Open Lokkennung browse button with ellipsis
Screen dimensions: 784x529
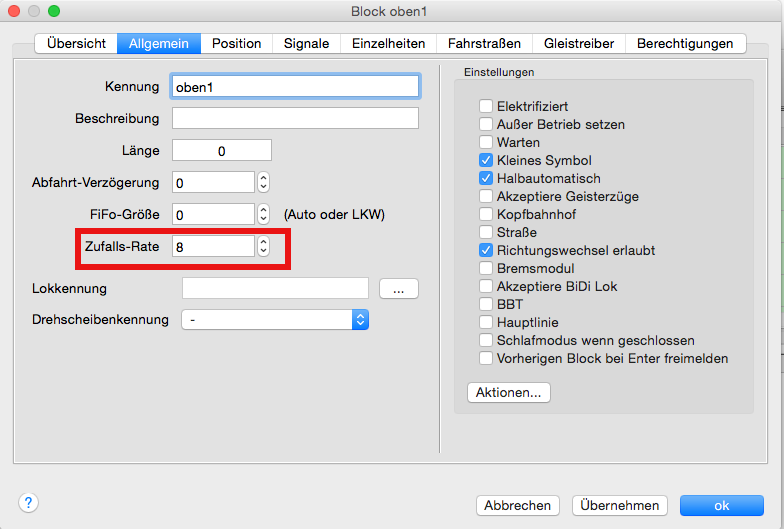(x=398, y=289)
